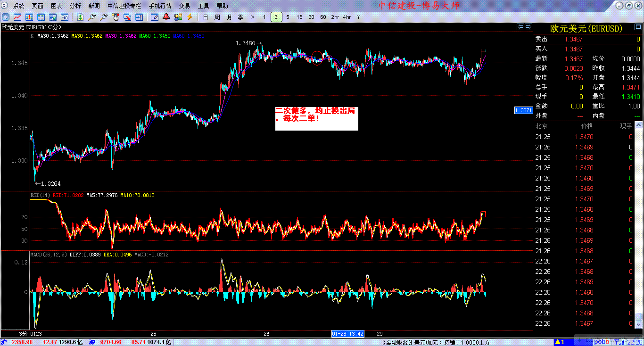The height and width of the screenshot is (346, 644).
Task: Click the round system menu button
Action: pyautogui.click(x=5, y=6)
